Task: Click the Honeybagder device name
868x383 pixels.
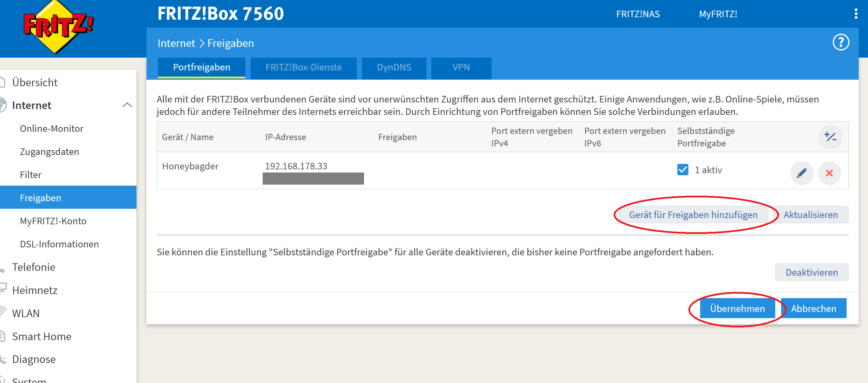Action: [x=190, y=166]
